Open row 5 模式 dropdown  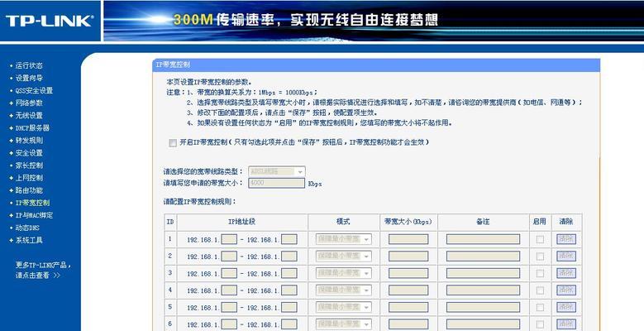[343, 307]
